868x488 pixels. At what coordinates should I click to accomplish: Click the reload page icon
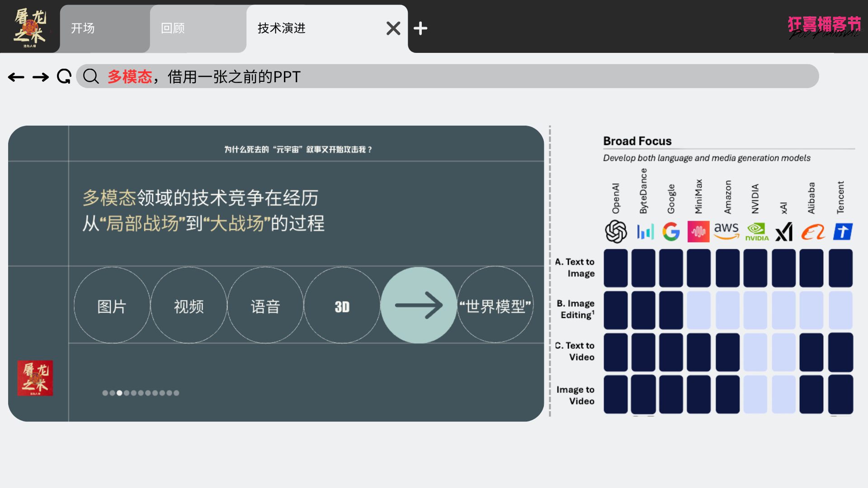[x=64, y=76]
